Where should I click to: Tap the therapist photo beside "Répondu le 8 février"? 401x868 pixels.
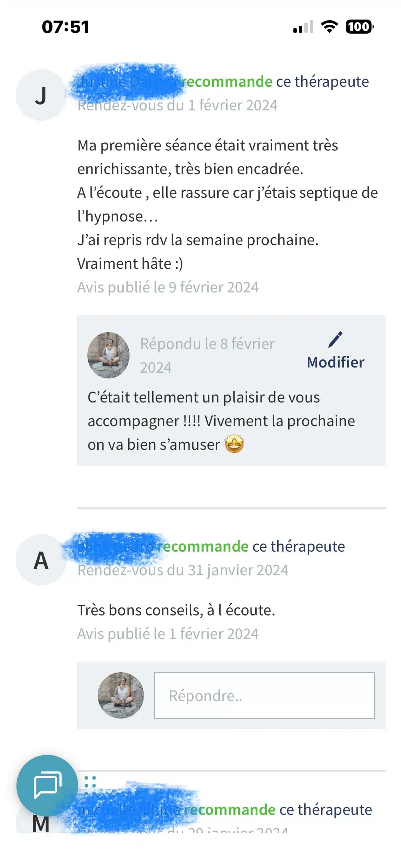[x=109, y=355]
